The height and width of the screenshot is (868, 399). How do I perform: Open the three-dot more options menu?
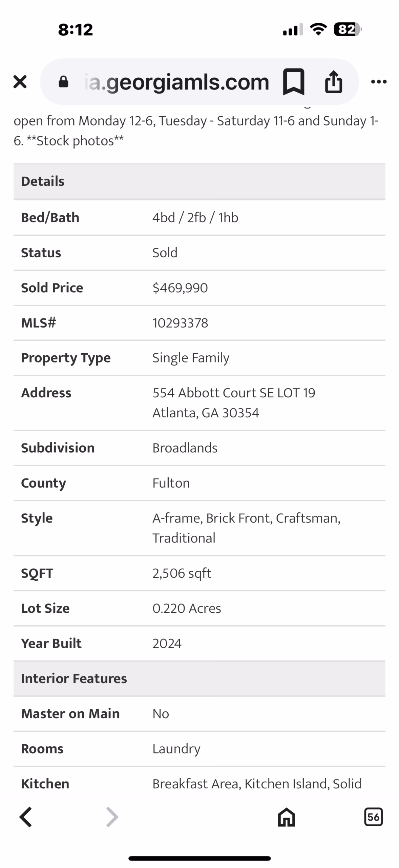pyautogui.click(x=379, y=81)
